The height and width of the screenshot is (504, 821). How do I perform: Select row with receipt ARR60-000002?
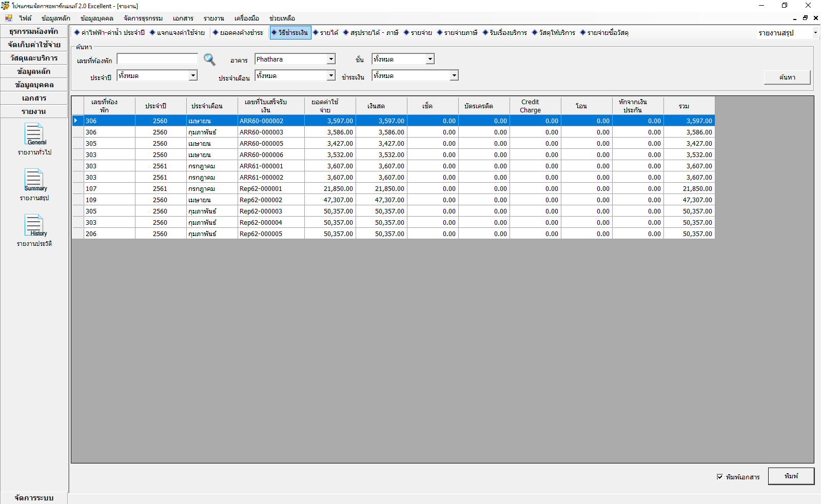(393, 121)
